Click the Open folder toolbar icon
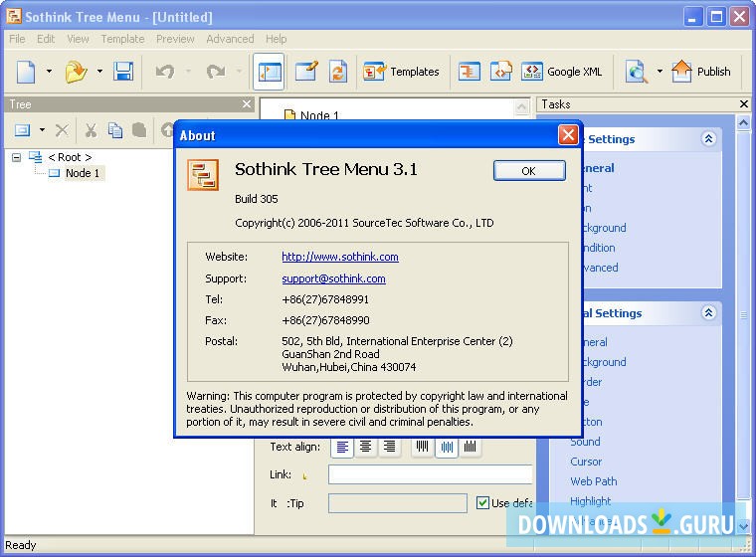The image size is (756, 557). [77, 72]
